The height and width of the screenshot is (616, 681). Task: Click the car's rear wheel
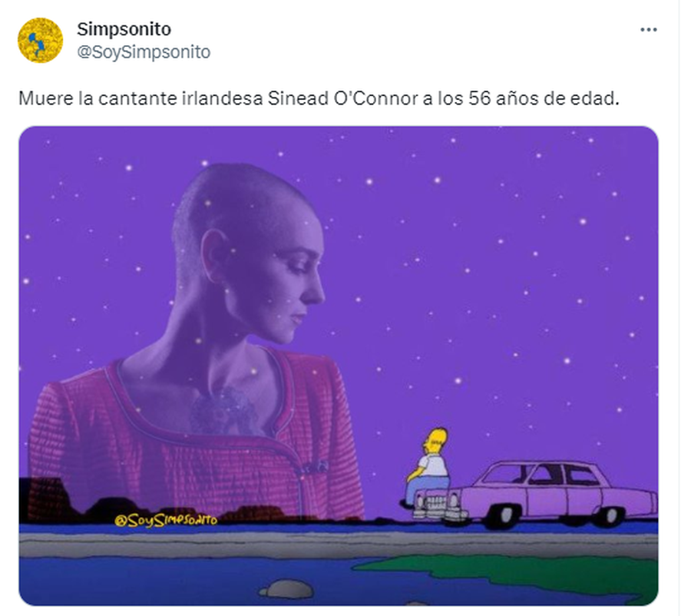click(x=611, y=515)
